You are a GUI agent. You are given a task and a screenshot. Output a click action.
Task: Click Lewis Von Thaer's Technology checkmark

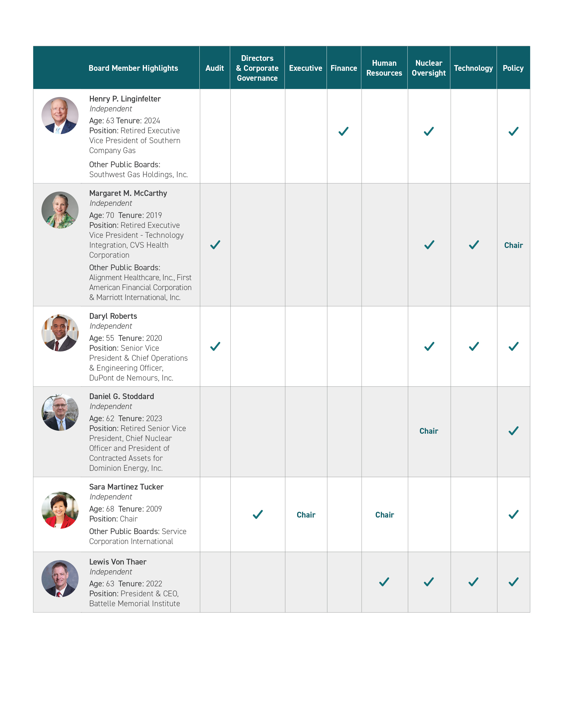[x=474, y=582]
